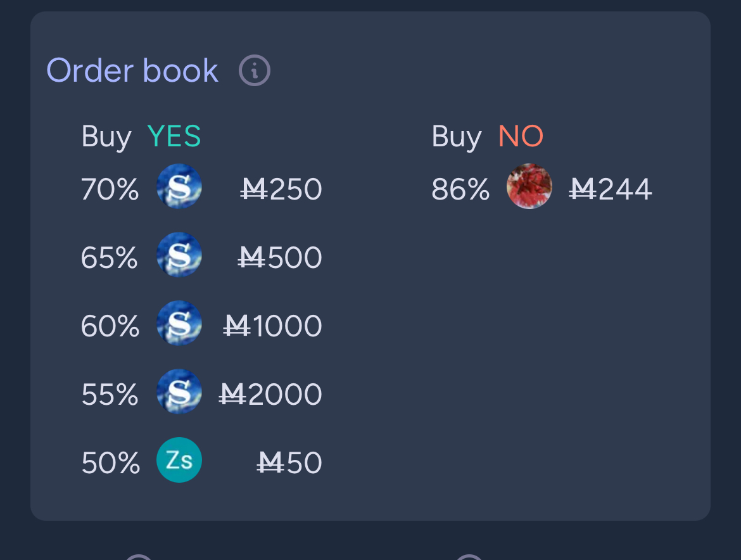The image size is (741, 560).
Task: Select the Ṁ50 order amount
Action: pyautogui.click(x=289, y=463)
